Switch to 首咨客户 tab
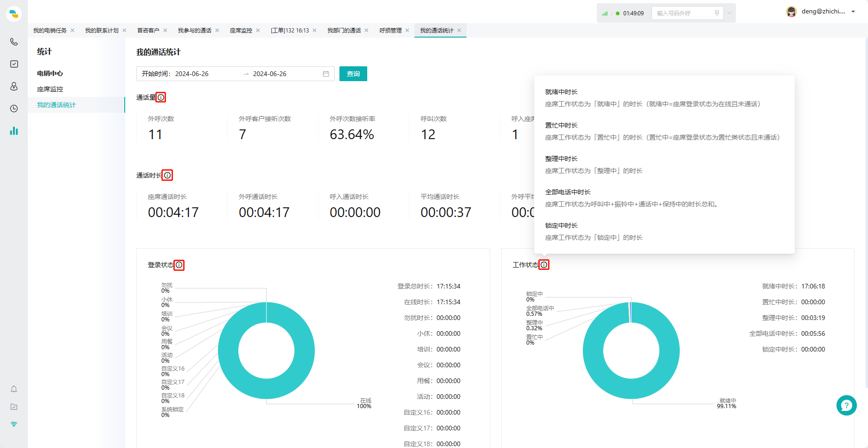Image resolution: width=868 pixels, height=448 pixels. point(148,30)
